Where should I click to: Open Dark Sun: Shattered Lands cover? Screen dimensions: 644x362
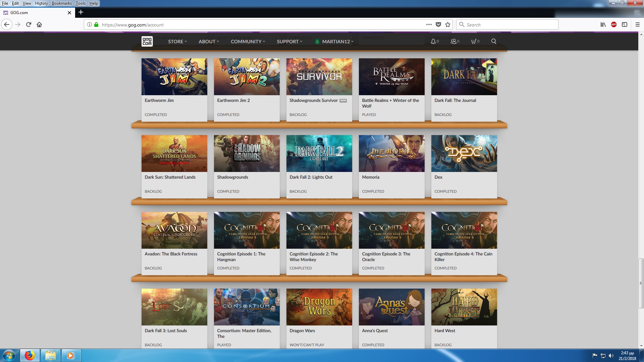click(174, 154)
